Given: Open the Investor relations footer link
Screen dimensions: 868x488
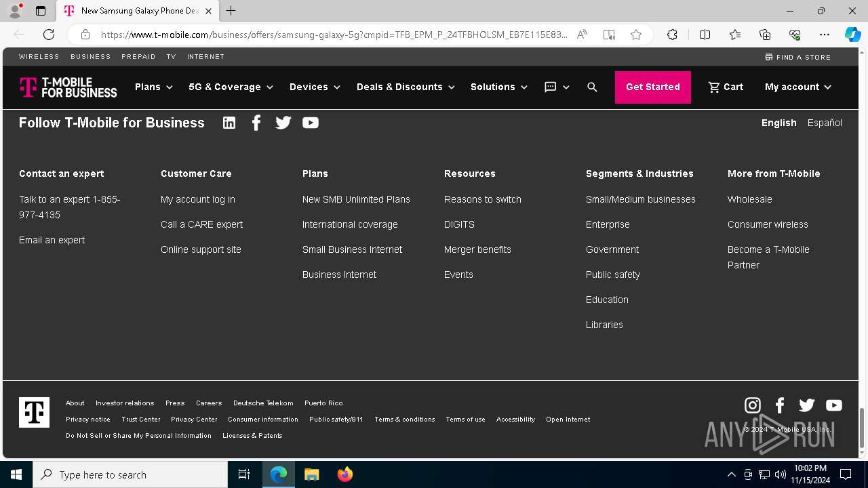Looking at the screenshot, I should click(125, 403).
